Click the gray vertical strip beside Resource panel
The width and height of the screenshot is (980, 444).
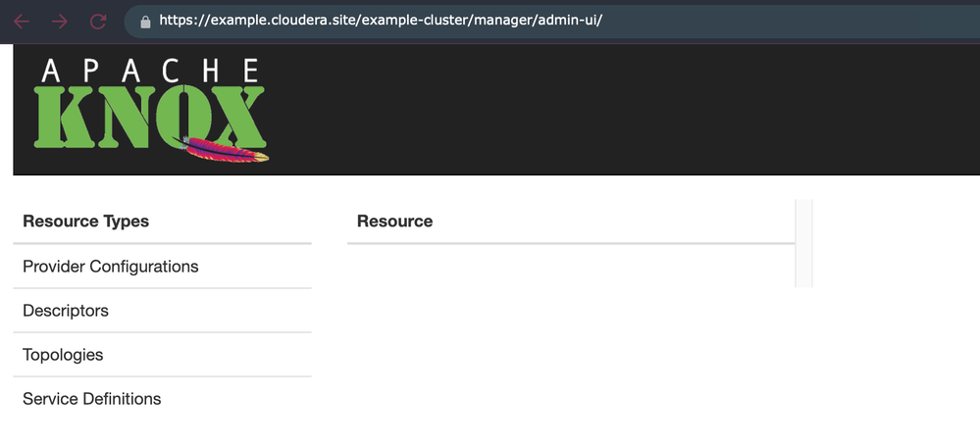click(x=803, y=243)
